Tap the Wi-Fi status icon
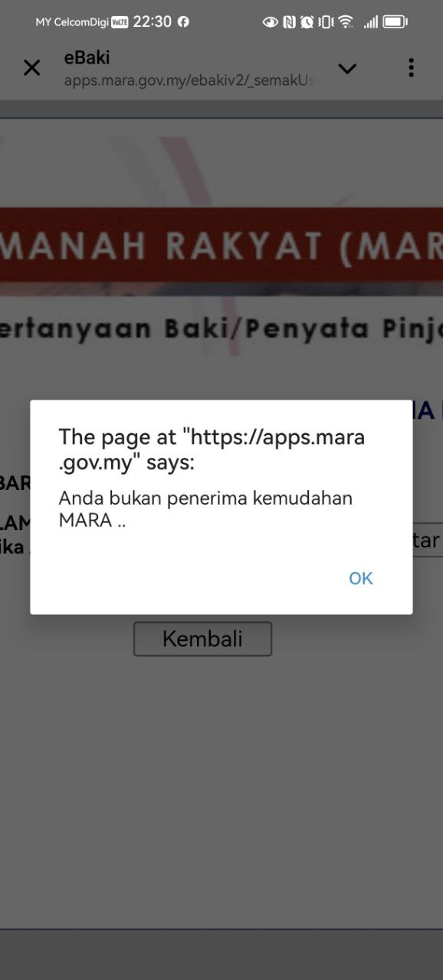Screen dimensions: 443x980 [346, 22]
